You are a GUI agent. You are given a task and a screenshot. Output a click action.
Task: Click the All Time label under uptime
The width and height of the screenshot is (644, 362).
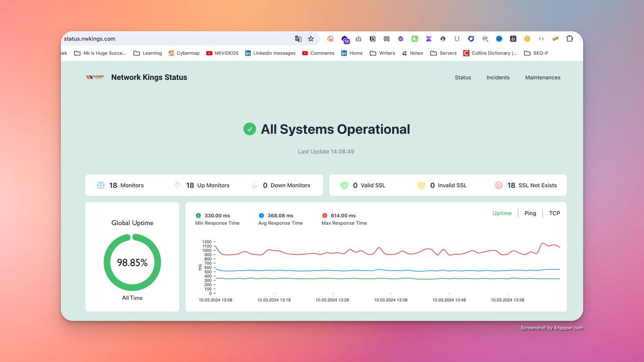coord(132,298)
